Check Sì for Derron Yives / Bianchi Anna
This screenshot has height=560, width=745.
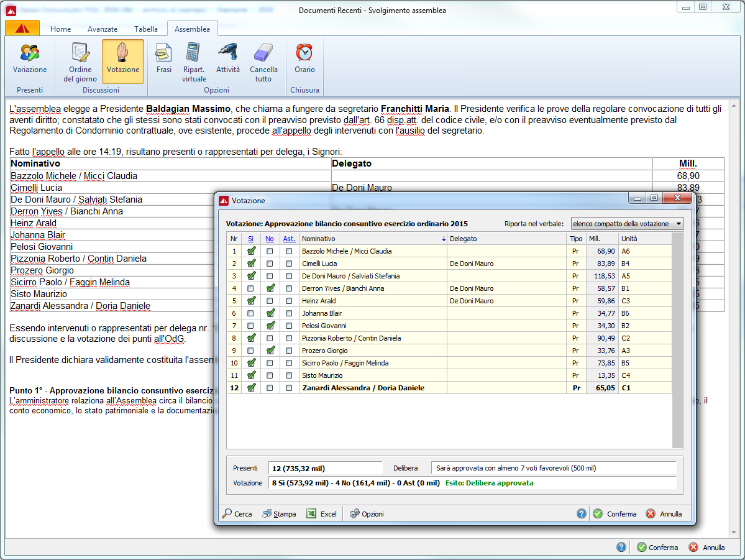(251, 288)
